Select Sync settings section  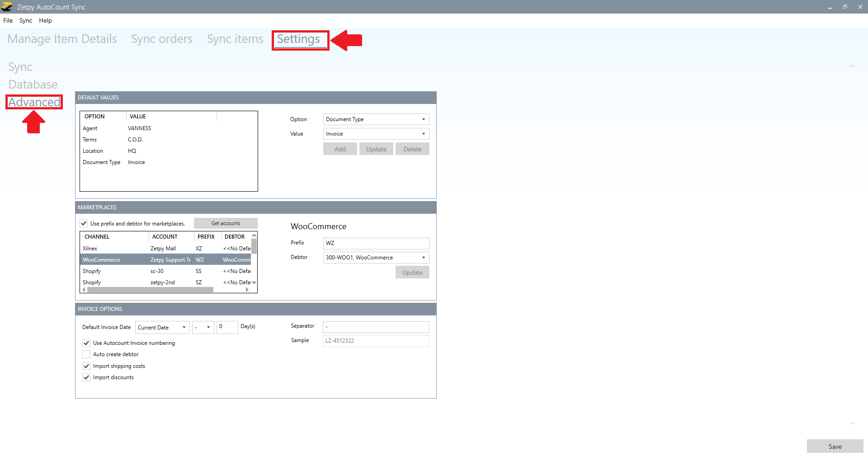tap(20, 67)
